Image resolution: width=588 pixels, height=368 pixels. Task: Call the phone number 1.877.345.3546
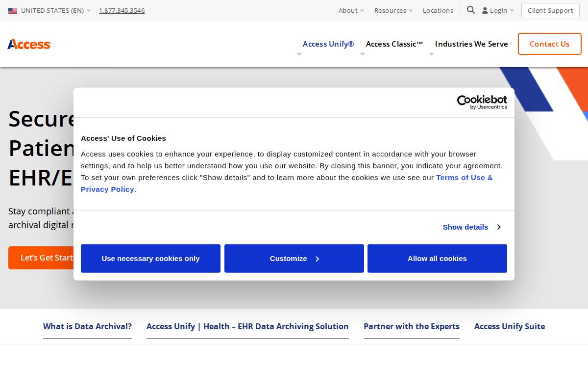click(122, 10)
